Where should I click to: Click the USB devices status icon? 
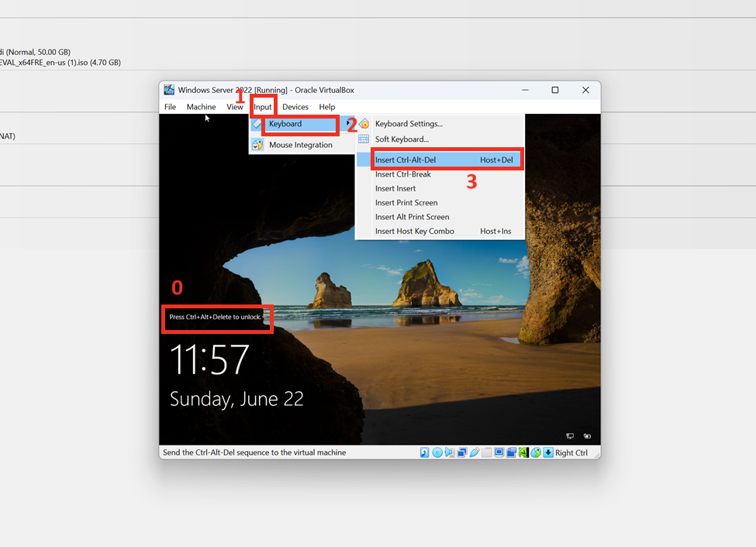click(475, 452)
